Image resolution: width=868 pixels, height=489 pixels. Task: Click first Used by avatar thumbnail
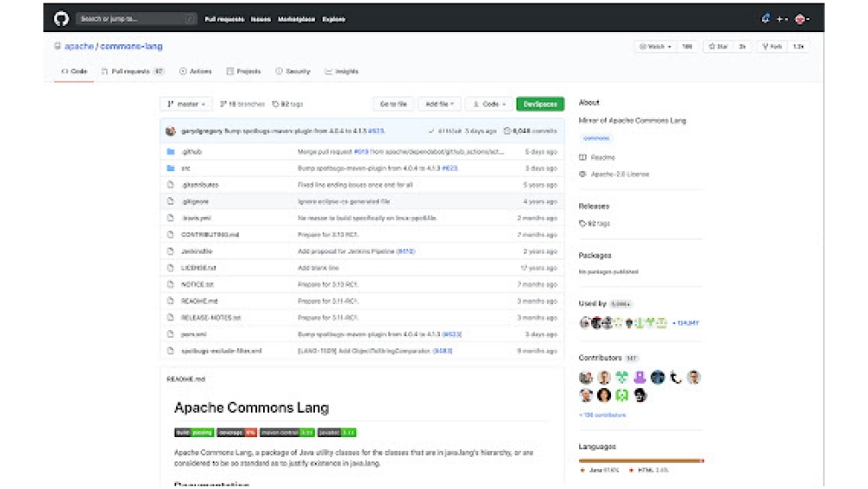click(x=584, y=322)
